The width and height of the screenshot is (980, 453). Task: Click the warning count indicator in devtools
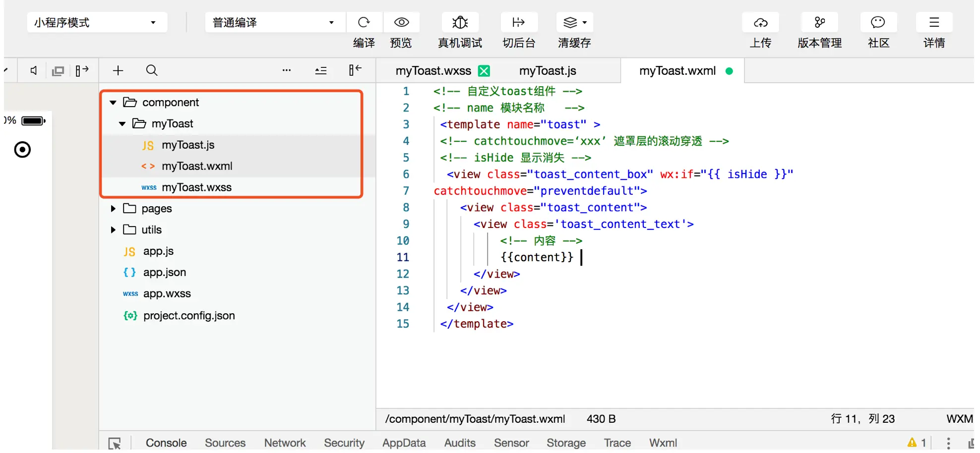[917, 443]
